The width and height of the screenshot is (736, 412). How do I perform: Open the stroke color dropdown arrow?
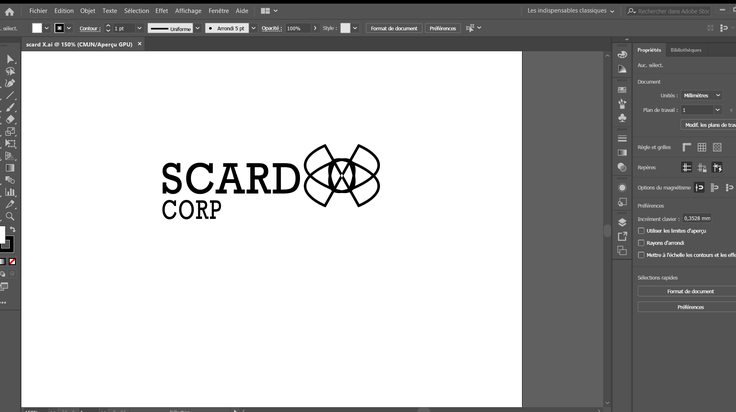(69, 28)
